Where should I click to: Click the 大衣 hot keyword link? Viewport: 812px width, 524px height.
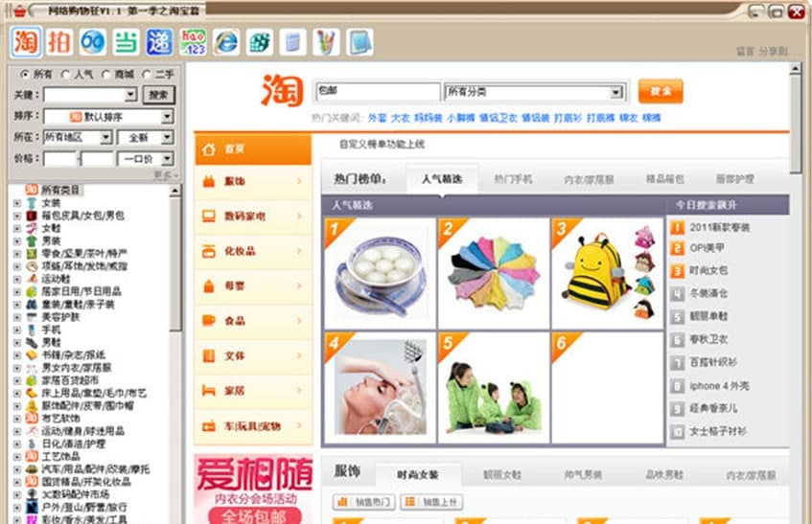pyautogui.click(x=401, y=118)
